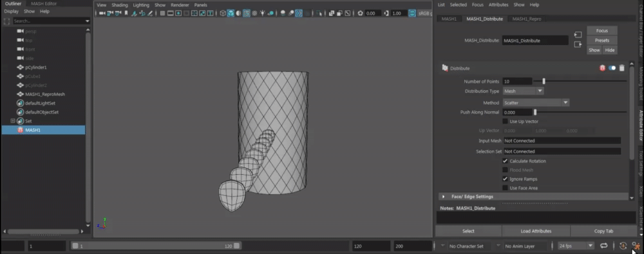Toggle the View Transform sRGB icon

point(412,14)
